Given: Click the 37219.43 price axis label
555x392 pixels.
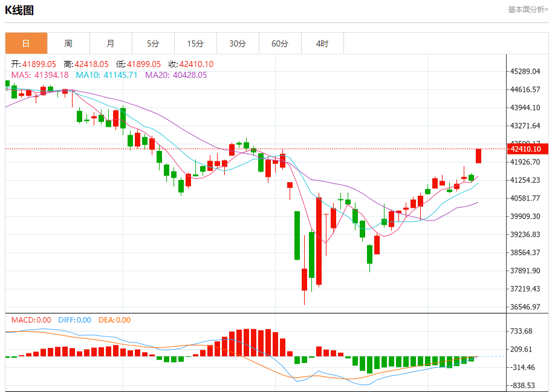Looking at the screenshot, I should click(x=525, y=289).
